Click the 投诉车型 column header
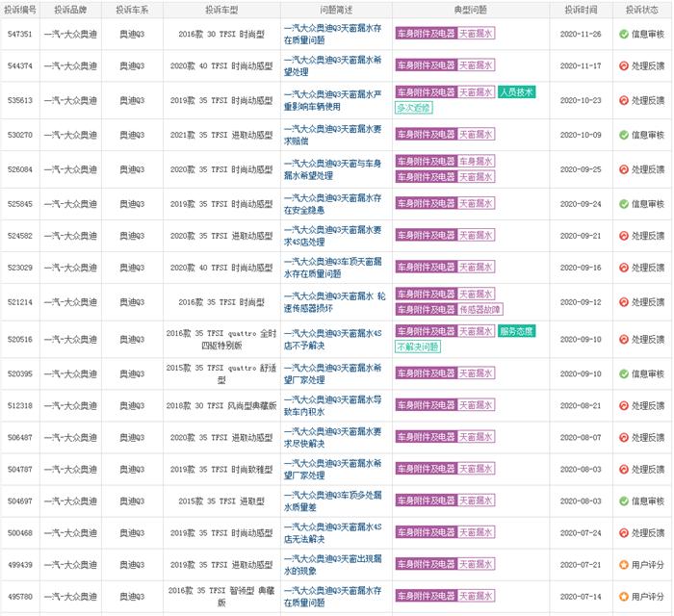674x616 pixels. click(x=221, y=10)
